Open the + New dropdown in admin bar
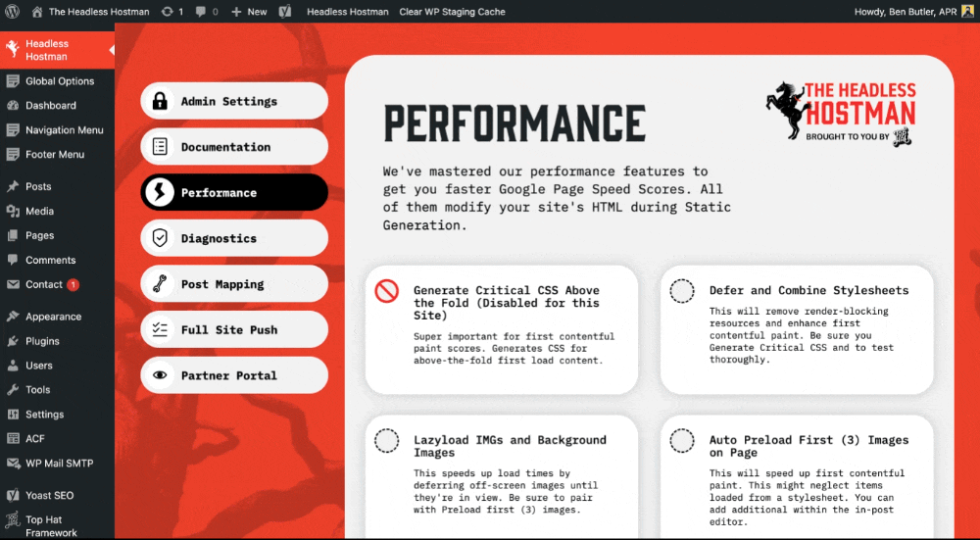This screenshot has width=980, height=540. tap(249, 12)
